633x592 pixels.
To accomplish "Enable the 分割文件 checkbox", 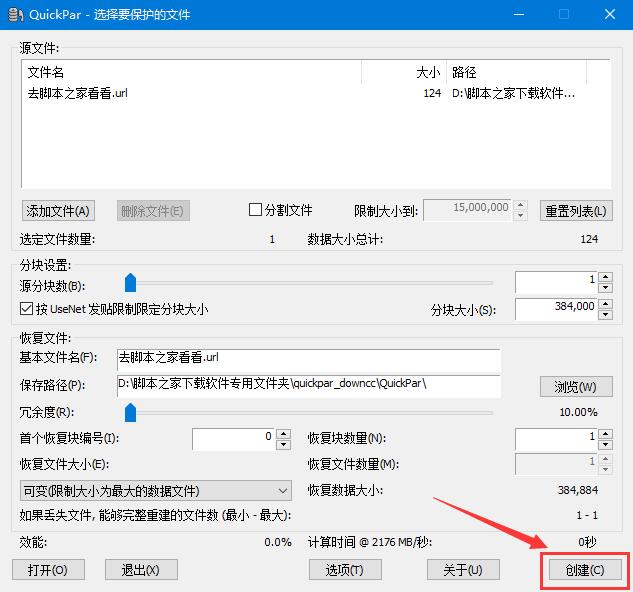I will pyautogui.click(x=255, y=210).
